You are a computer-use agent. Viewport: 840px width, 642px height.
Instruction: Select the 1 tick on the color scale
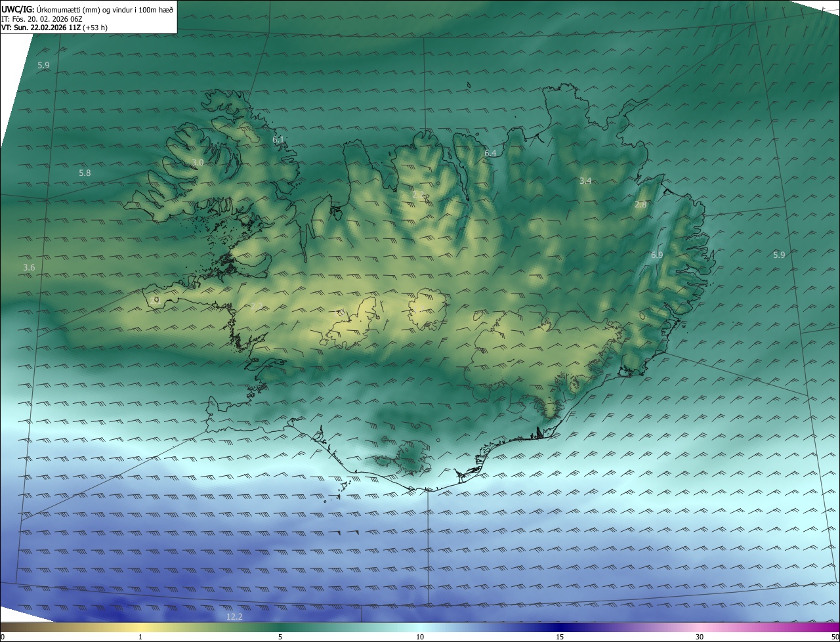(x=140, y=637)
